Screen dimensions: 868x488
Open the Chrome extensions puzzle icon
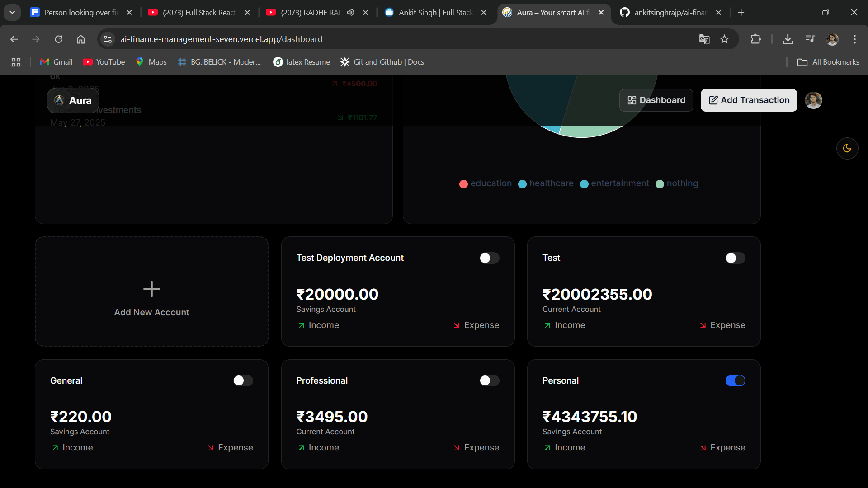755,39
